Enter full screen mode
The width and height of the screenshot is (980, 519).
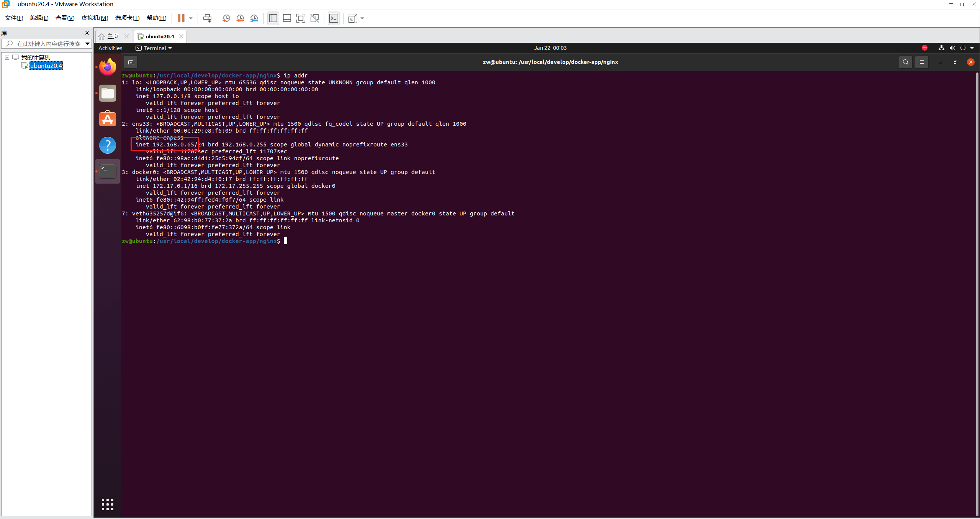coord(301,18)
